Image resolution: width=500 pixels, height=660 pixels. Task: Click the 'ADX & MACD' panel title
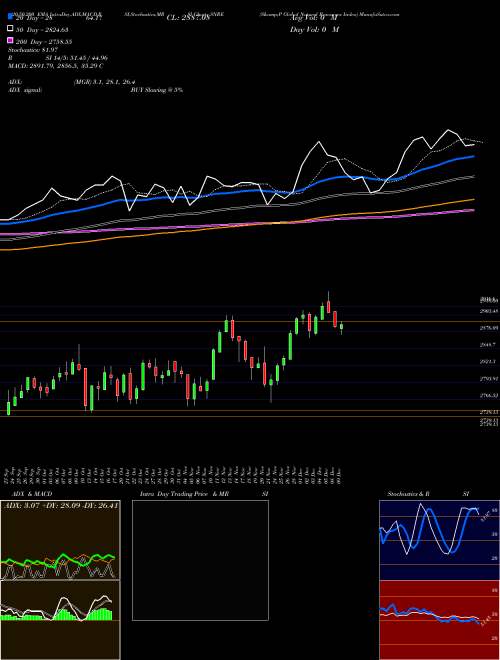pos(32,494)
